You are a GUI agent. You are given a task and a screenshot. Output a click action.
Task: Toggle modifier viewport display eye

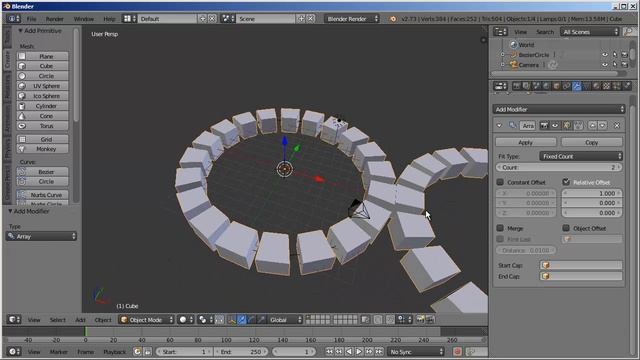(x=555, y=126)
